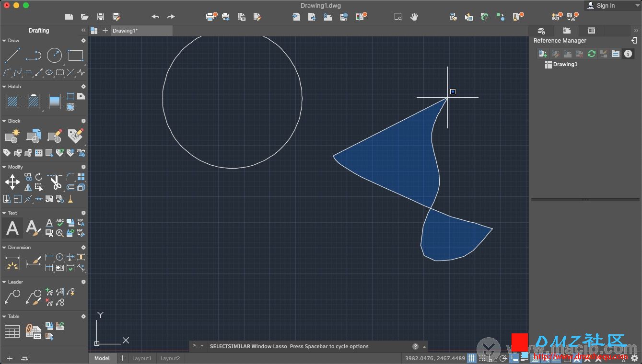The width and height of the screenshot is (642, 364).
Task: Click the Open folder icon in toolbar
Action: 85,17
